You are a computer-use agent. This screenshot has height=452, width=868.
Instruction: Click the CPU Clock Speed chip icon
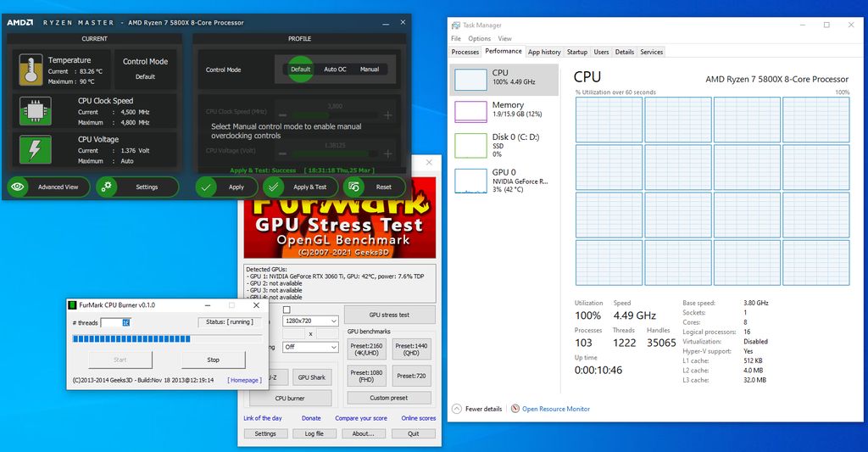point(36,111)
